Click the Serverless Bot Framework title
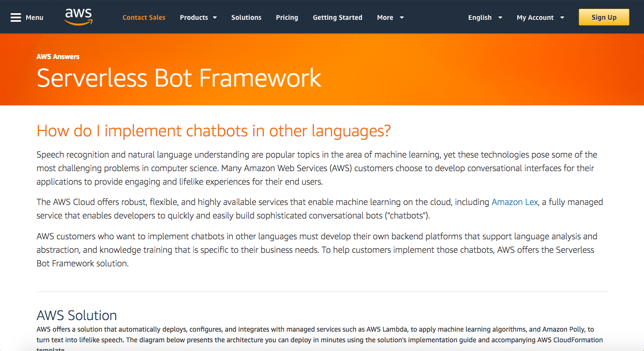644x351 pixels. click(179, 78)
